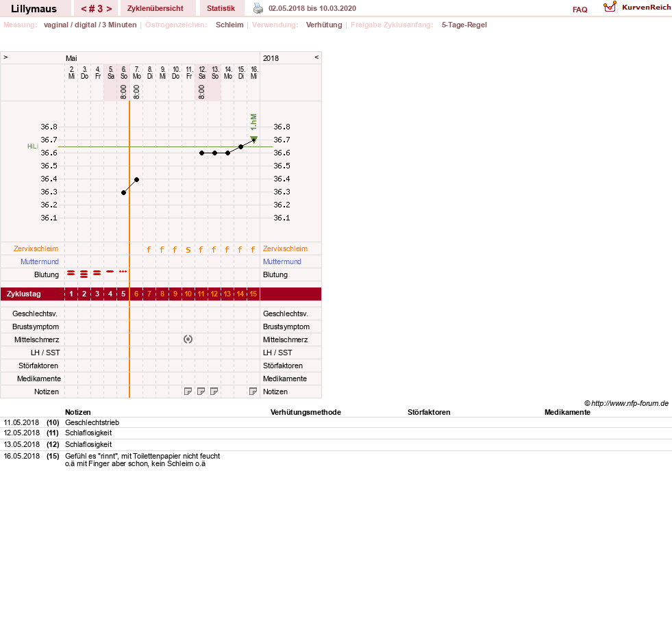Click the 'Verhütung' usage value
Screen dimensions: 672x640
(x=324, y=25)
